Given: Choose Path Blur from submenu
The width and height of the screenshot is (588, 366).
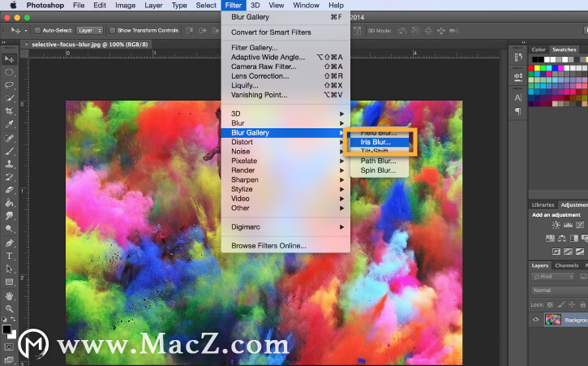Looking at the screenshot, I should pos(380,161).
